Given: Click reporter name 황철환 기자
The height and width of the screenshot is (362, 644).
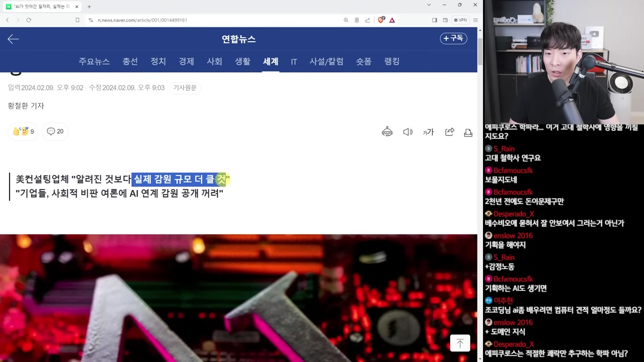Looking at the screenshot, I should point(26,106).
